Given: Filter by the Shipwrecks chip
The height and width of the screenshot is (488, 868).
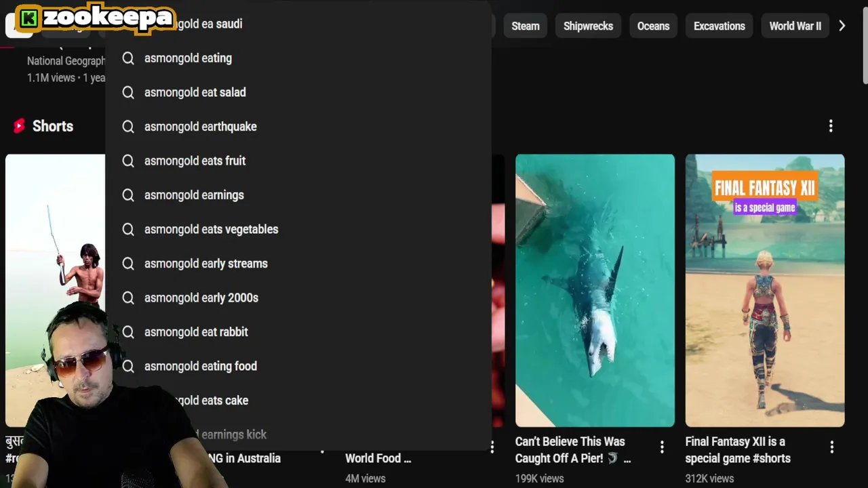Looking at the screenshot, I should point(588,26).
